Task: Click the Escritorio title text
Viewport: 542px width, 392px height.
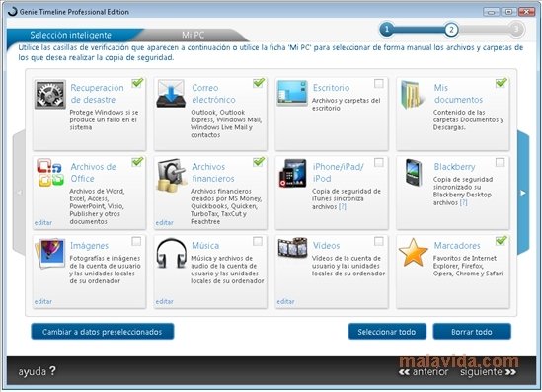Action: coord(331,88)
